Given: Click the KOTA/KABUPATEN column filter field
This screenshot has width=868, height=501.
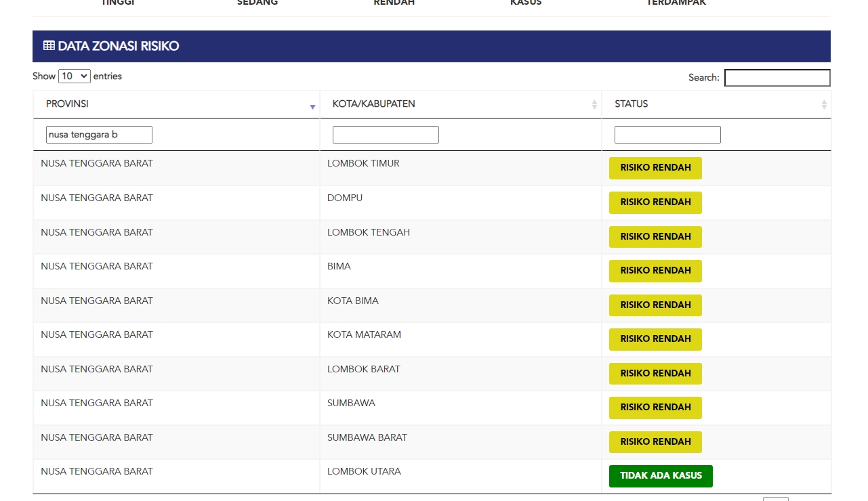Looking at the screenshot, I should click(x=386, y=135).
